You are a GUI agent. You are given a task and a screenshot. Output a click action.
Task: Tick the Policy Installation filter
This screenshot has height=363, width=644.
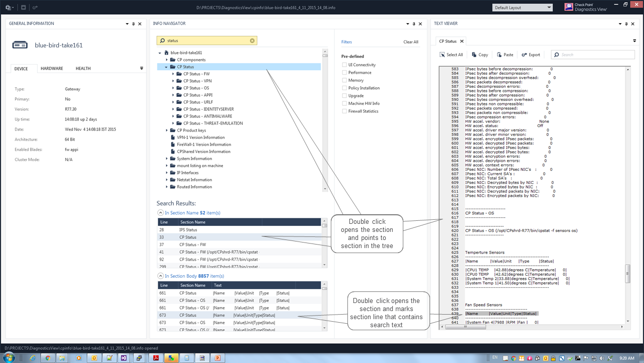click(344, 88)
